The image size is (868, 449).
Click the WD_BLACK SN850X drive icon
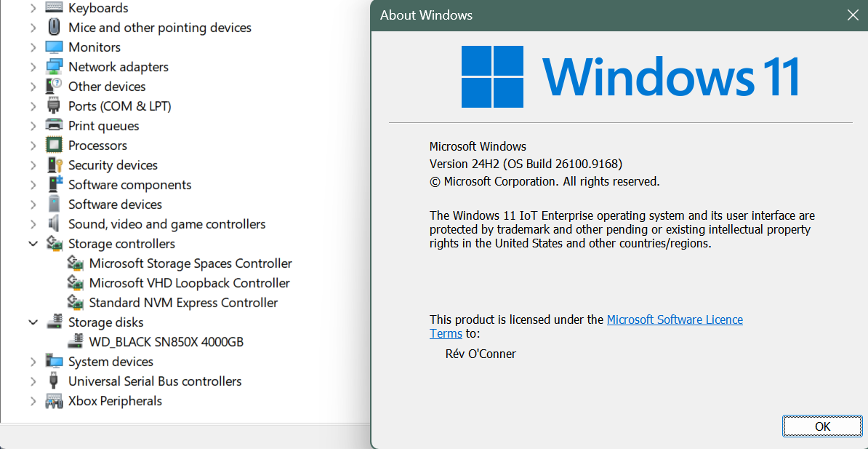(x=75, y=342)
